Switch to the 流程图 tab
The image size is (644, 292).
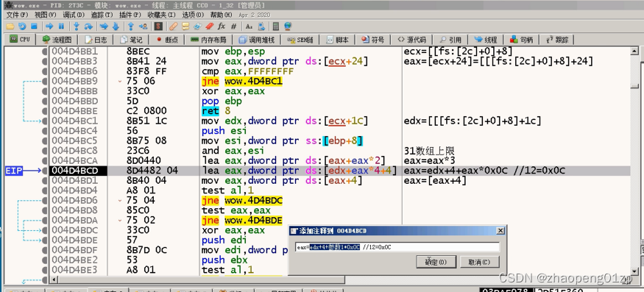click(x=57, y=40)
